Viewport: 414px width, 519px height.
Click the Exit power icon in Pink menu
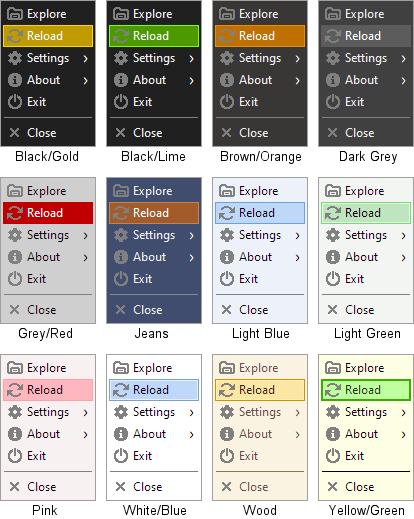pyautogui.click(x=15, y=456)
